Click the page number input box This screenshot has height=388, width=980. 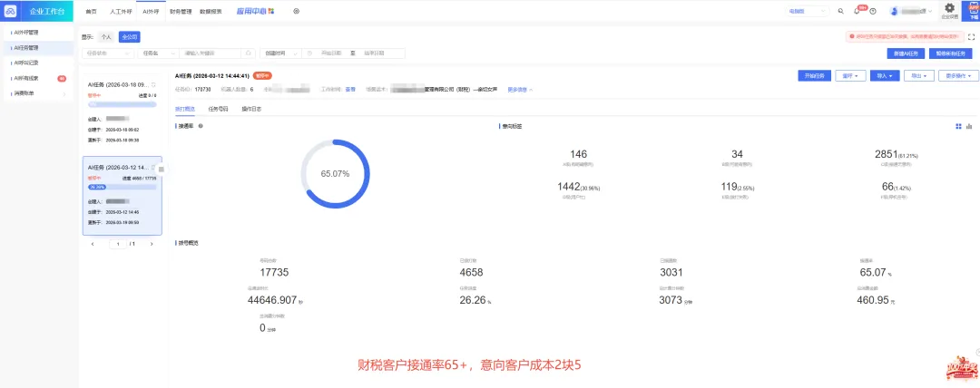click(x=117, y=244)
